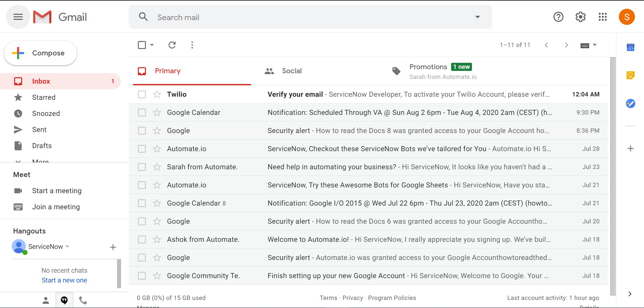Star the Twilio verification email
The image size is (644, 308).
[x=157, y=94]
